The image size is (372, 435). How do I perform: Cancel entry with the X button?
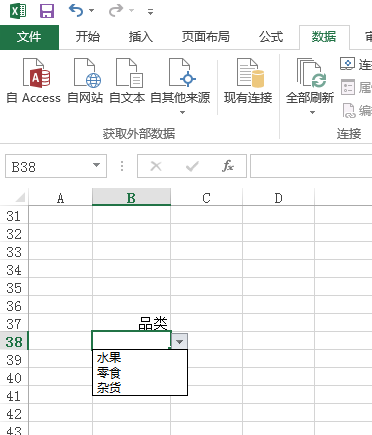click(156, 166)
